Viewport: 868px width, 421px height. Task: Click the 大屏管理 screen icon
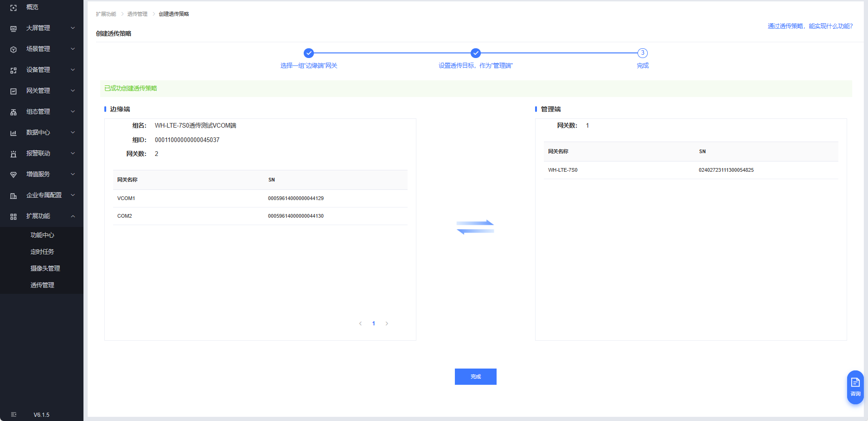tap(13, 28)
